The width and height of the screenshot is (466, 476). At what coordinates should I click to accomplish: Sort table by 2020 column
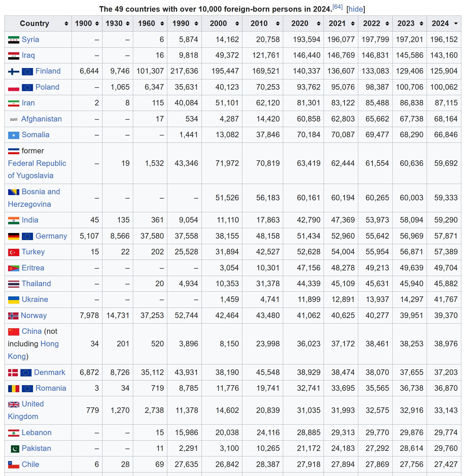coord(303,24)
